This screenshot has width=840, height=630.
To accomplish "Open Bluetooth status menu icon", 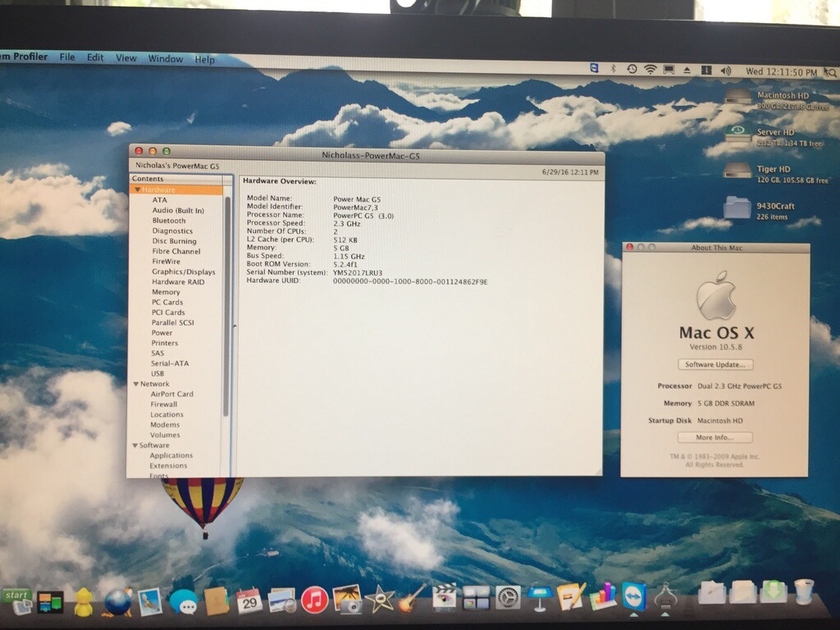I will point(614,69).
